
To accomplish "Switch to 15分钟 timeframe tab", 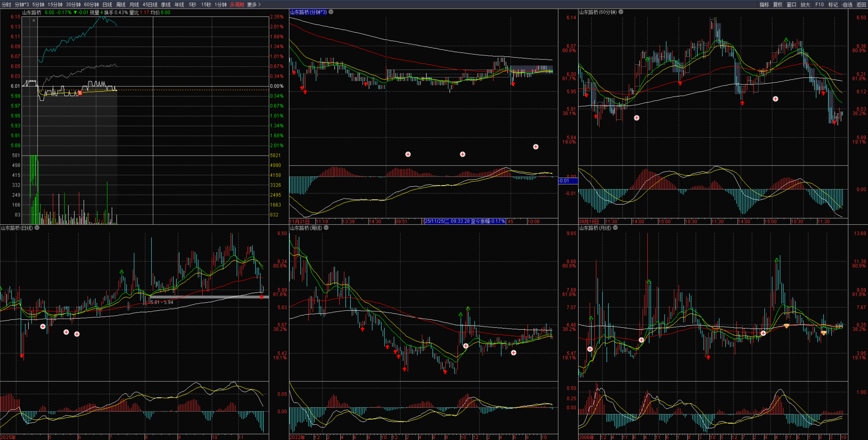I will pos(55,4).
